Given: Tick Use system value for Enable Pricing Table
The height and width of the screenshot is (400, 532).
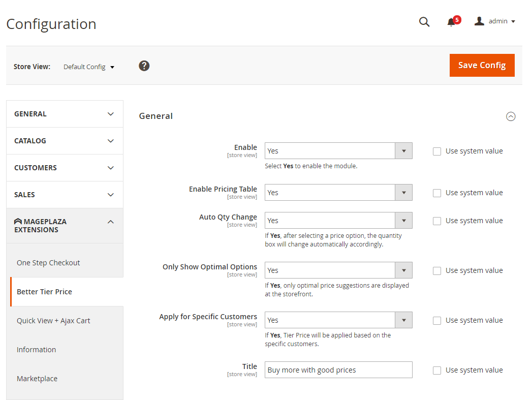Looking at the screenshot, I should pos(437,193).
